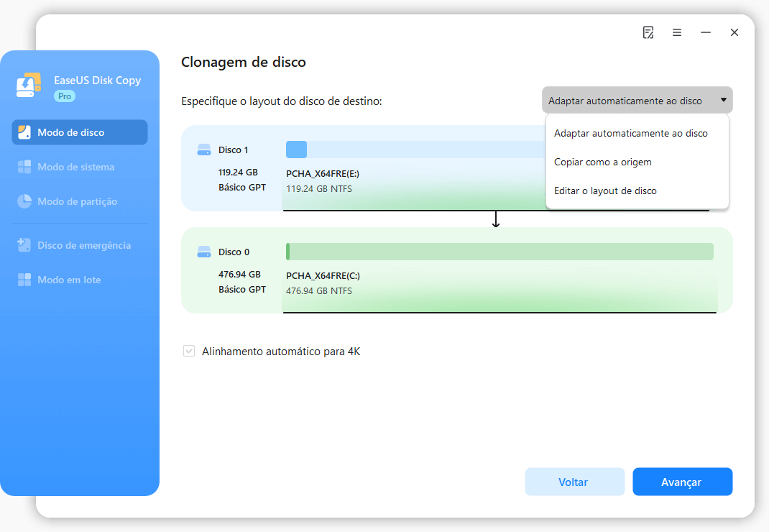Click the blue PCHA_X64FRE(E:) partition block
This screenshot has width=769, height=532.
(296, 150)
